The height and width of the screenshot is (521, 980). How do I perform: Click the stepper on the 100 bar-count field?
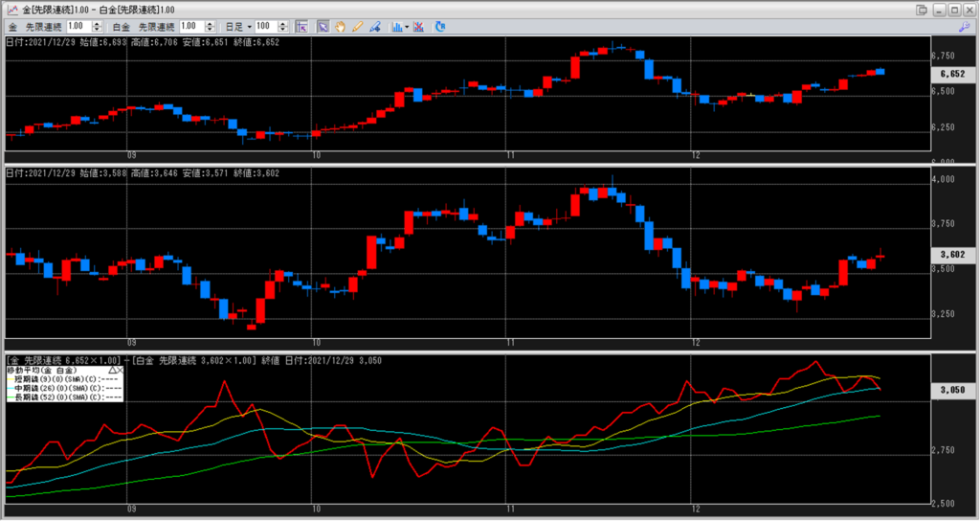coord(283,27)
